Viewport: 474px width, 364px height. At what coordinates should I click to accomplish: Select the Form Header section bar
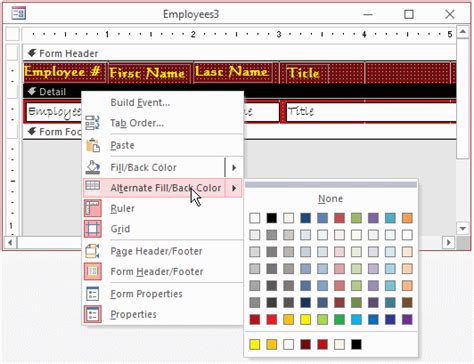239,53
